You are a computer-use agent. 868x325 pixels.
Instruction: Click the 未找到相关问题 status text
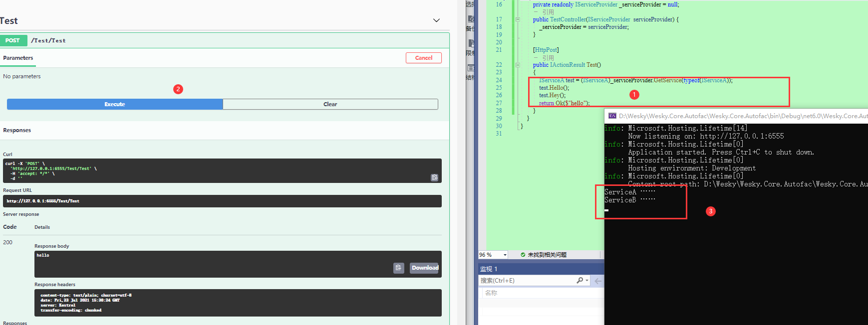pos(547,255)
